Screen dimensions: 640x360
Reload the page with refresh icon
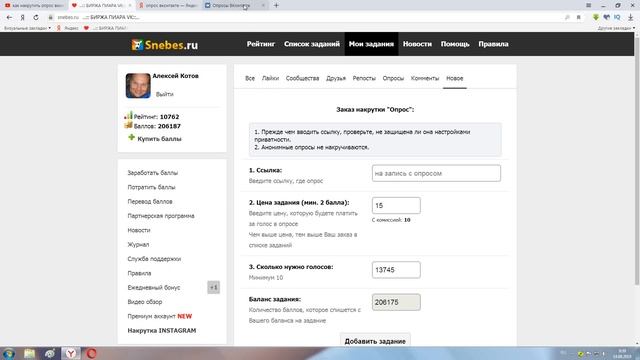tap(36, 18)
